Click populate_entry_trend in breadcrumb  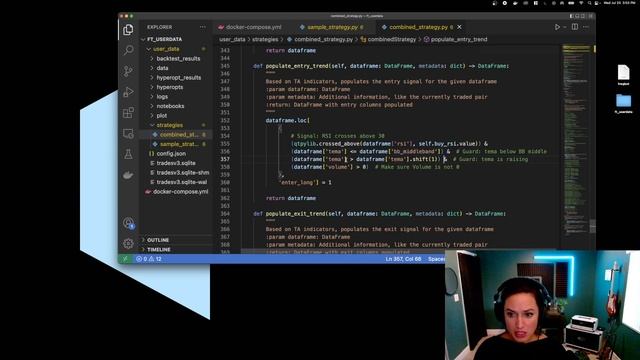[x=459, y=40]
